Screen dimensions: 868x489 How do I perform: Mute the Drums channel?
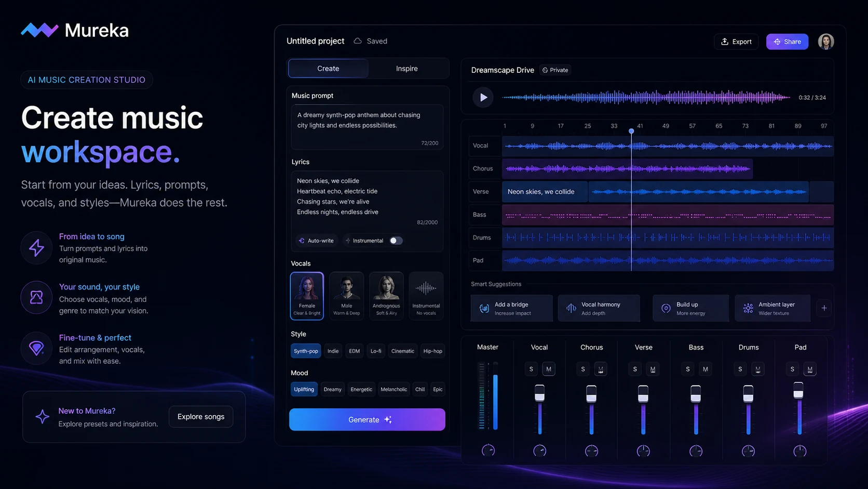(x=758, y=369)
